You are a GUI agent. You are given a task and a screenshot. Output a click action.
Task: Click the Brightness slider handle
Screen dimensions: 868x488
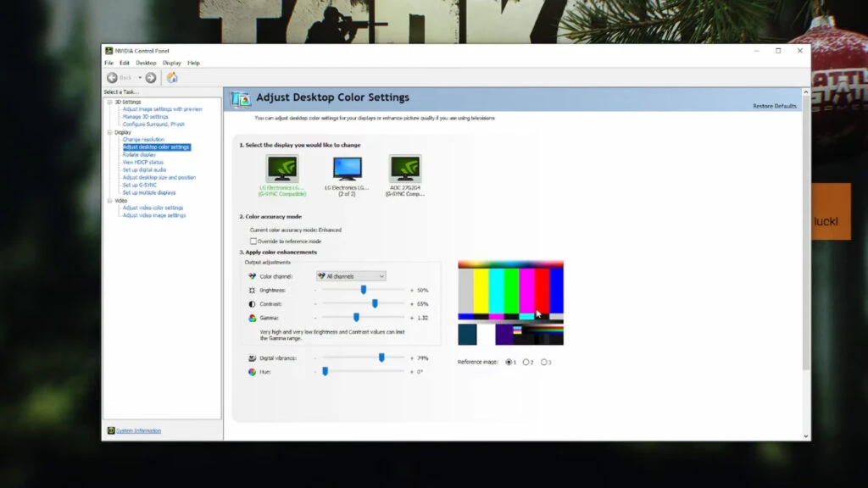364,290
